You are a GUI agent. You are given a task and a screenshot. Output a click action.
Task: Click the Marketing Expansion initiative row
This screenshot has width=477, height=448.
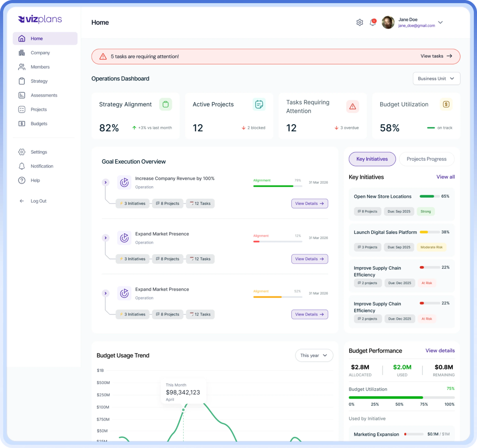click(x=402, y=434)
